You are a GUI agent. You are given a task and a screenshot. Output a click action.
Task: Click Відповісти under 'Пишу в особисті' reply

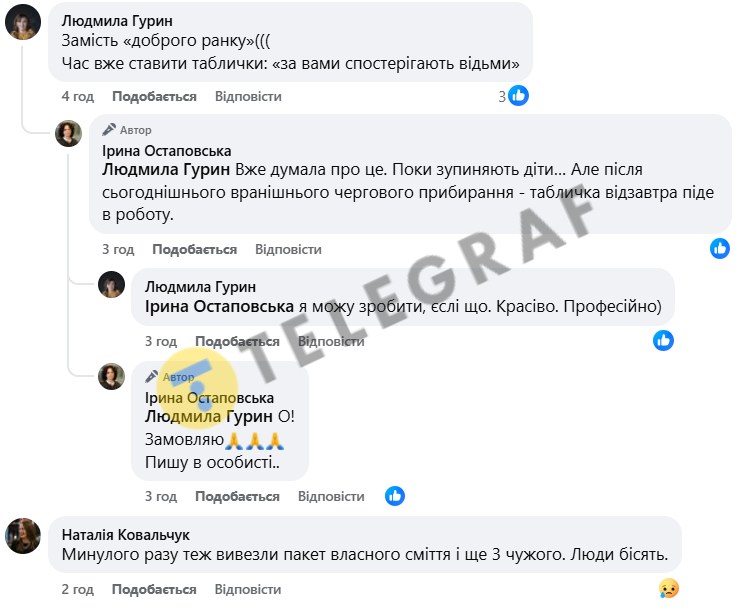pyautogui.click(x=331, y=496)
